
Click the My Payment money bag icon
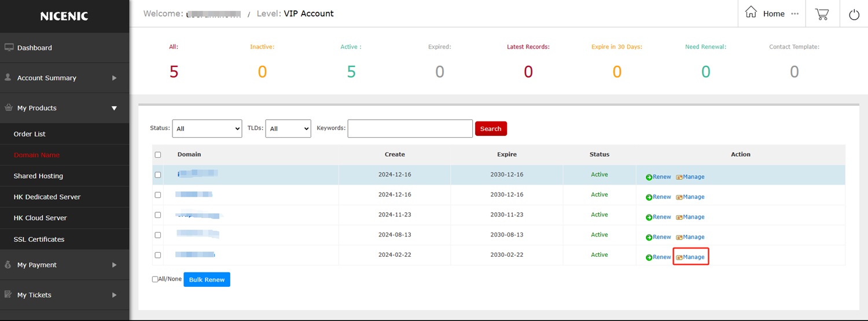pyautogui.click(x=9, y=265)
